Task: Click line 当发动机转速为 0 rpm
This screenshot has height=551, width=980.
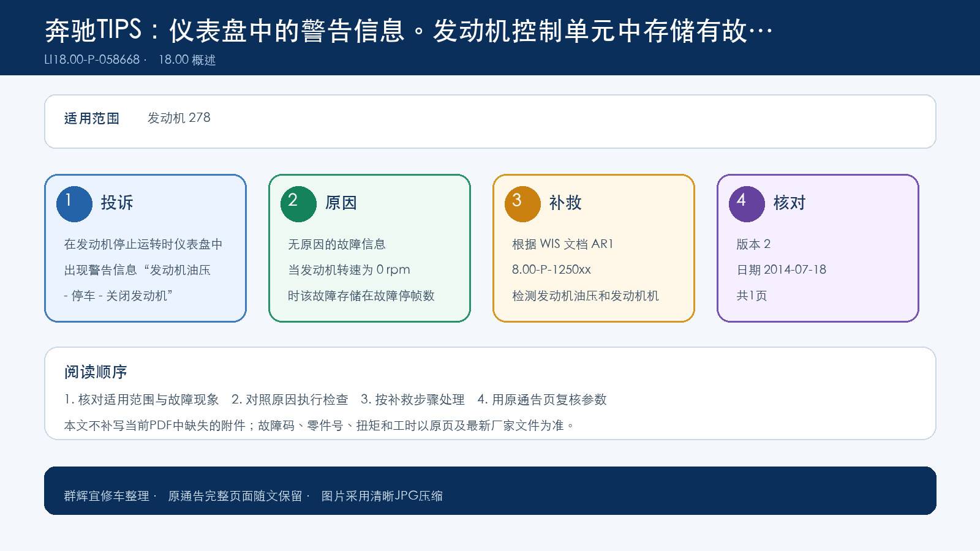Action: point(349,270)
